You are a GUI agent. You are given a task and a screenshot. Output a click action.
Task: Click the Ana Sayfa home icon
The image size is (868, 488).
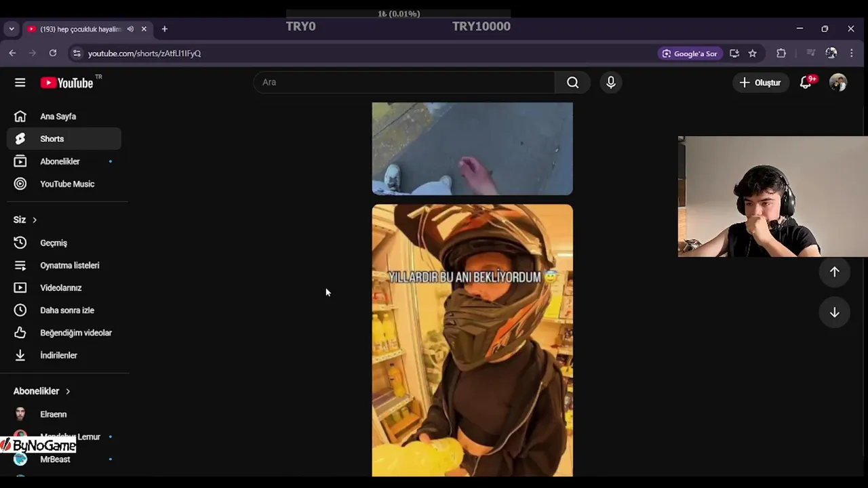tap(20, 117)
